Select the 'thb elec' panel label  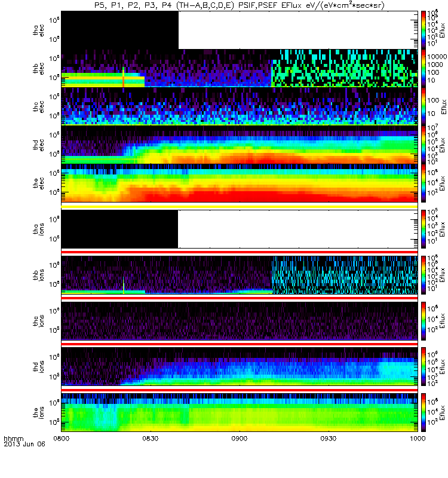[39, 68]
